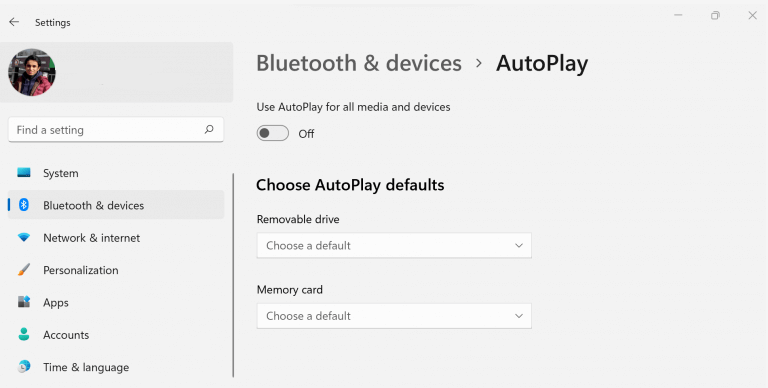Click the Apps icon in sidebar
Screen dimensions: 768x388
point(24,302)
